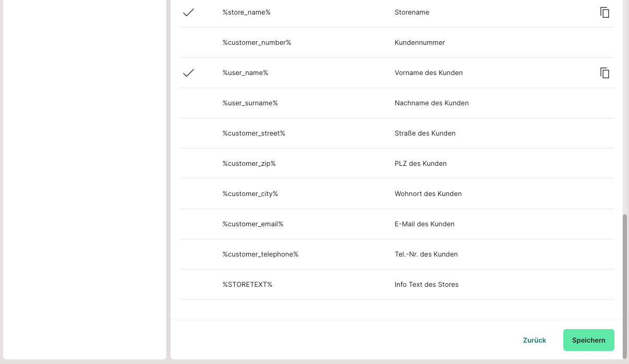Copy the %user_name% placeholder
Image resolution: width=629 pixels, height=364 pixels.
click(604, 73)
